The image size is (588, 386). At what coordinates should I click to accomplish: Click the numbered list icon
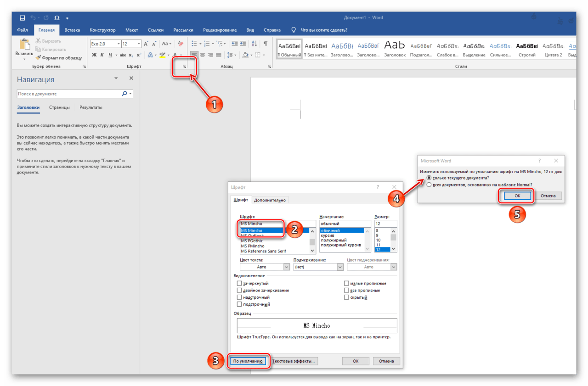[207, 44]
